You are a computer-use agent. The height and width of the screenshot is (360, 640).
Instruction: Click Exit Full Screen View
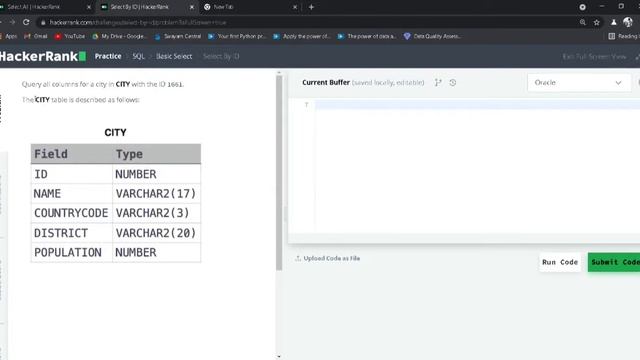(594, 57)
